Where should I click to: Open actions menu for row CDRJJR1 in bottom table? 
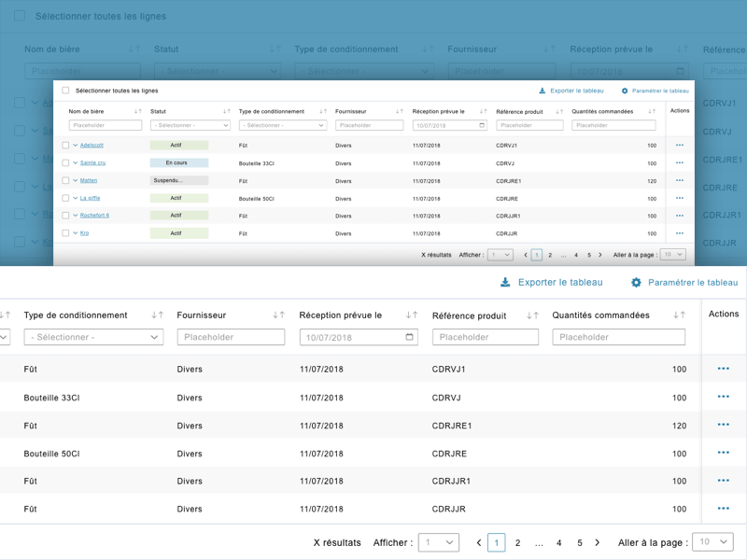tap(723, 481)
